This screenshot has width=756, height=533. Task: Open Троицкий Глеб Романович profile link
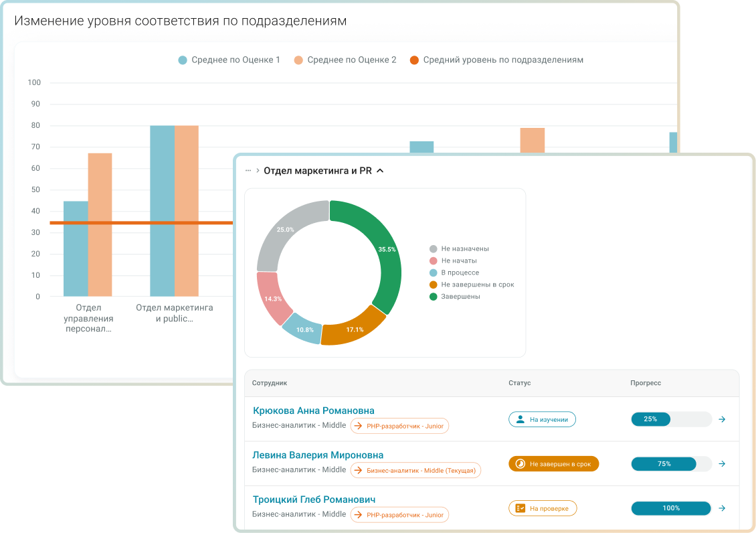coord(314,500)
